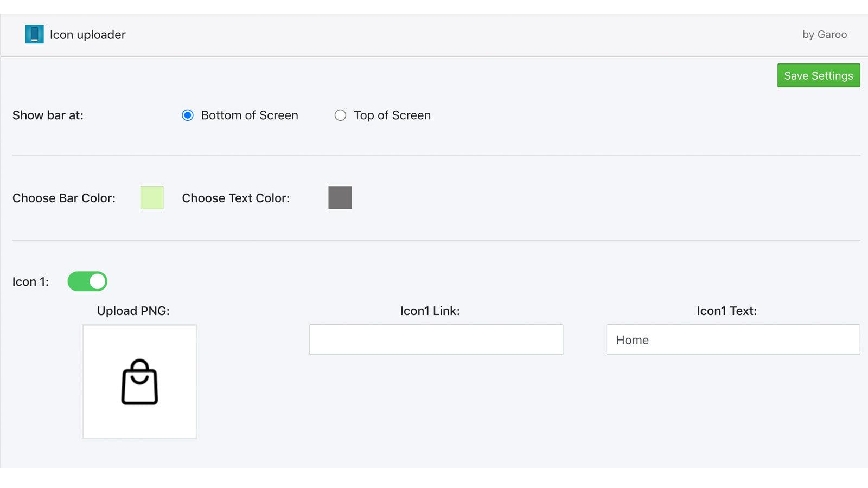The width and height of the screenshot is (868, 488).
Task: Open the light green bar color swatch
Action: (152, 198)
